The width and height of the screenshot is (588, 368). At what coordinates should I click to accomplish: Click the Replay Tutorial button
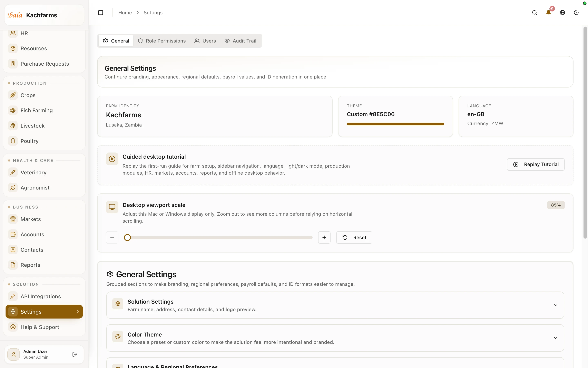pos(536,165)
